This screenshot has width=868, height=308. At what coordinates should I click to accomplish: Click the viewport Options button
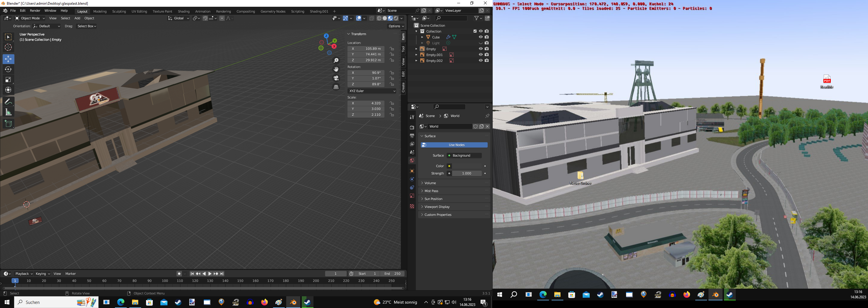[x=396, y=26]
